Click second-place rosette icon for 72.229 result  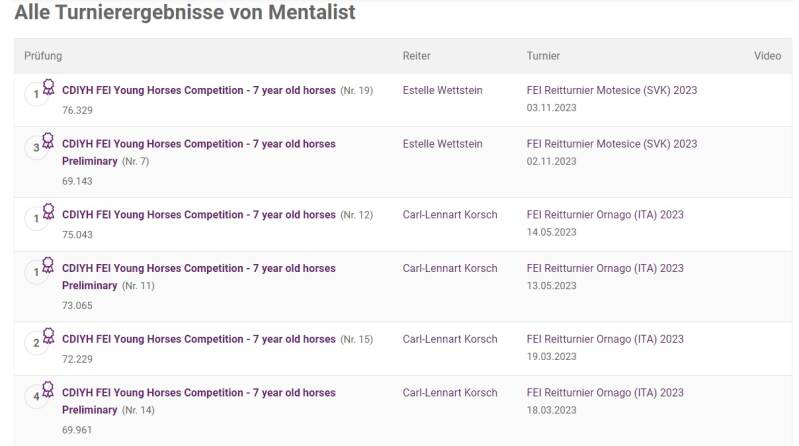tap(47, 339)
